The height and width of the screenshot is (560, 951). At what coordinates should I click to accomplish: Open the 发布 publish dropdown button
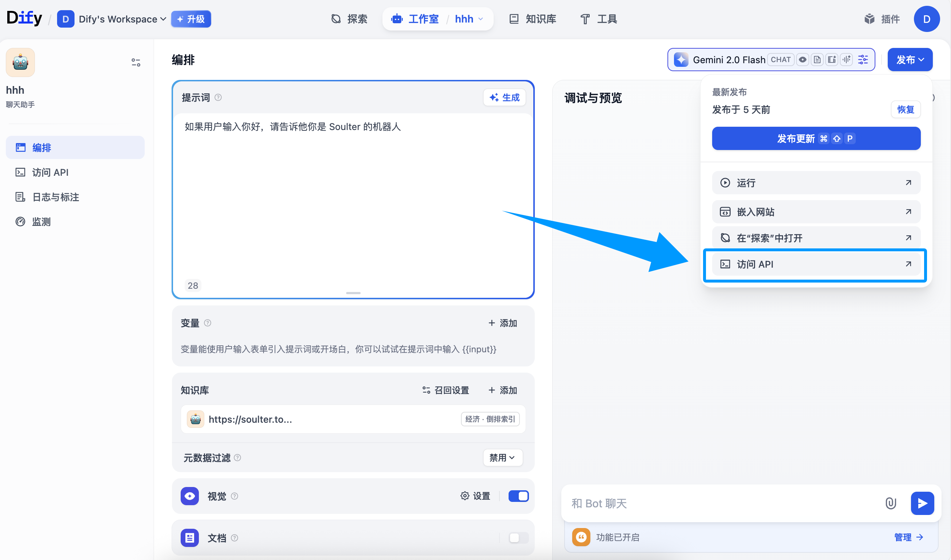910,60
